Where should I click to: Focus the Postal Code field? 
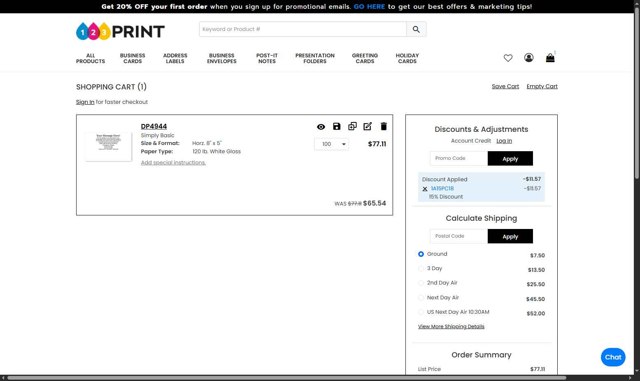click(x=459, y=236)
